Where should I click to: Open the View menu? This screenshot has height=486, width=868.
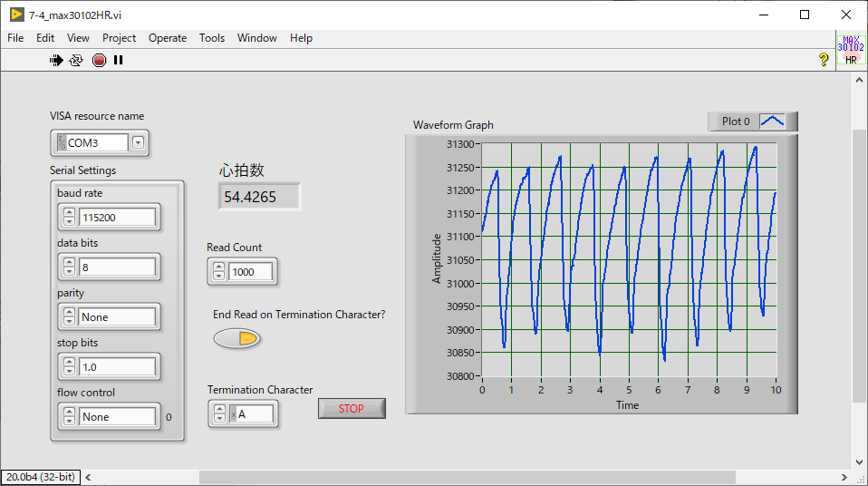pos(78,38)
